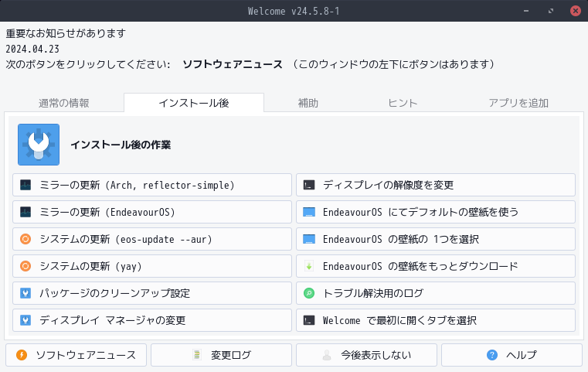
Task: Open the アプリを追加 tab
Action: click(518, 103)
